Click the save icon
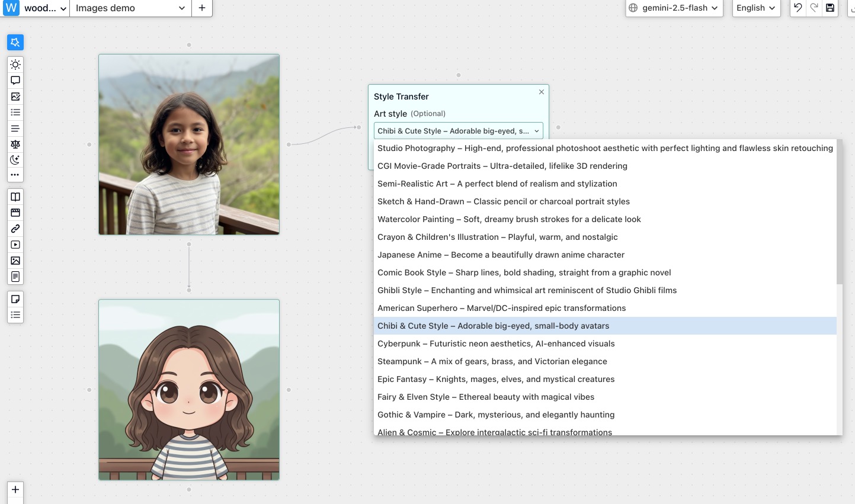This screenshot has height=504, width=855. pyautogui.click(x=830, y=8)
